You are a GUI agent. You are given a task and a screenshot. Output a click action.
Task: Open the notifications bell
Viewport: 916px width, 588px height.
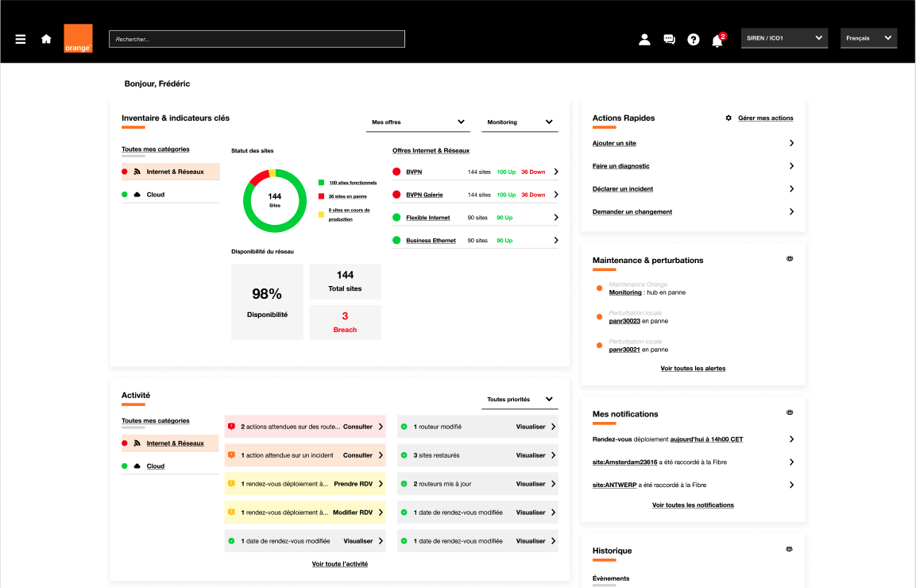717,41
